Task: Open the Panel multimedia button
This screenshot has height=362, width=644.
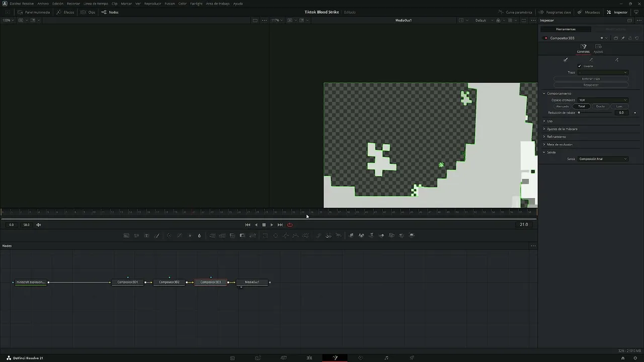Action: coord(34,12)
